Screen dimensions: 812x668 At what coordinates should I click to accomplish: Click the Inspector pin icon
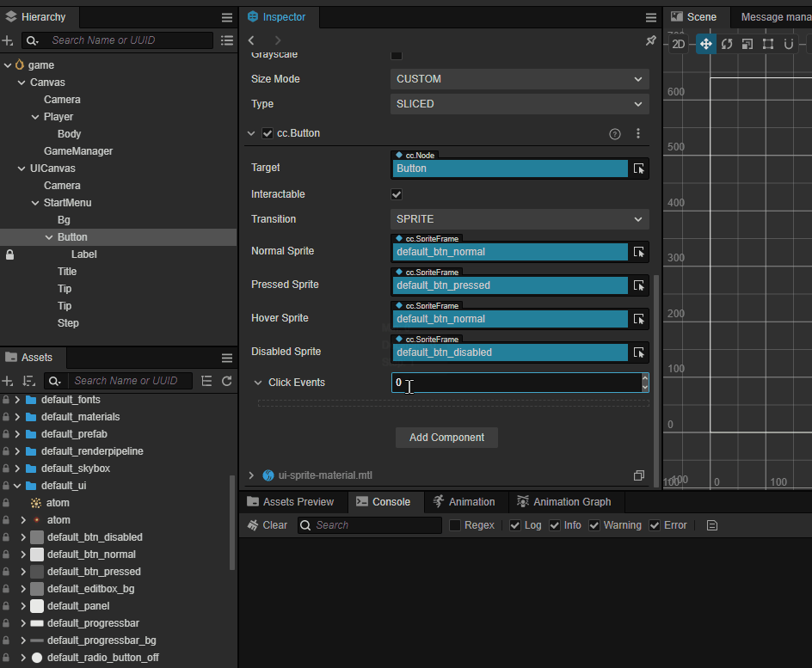pyautogui.click(x=650, y=40)
